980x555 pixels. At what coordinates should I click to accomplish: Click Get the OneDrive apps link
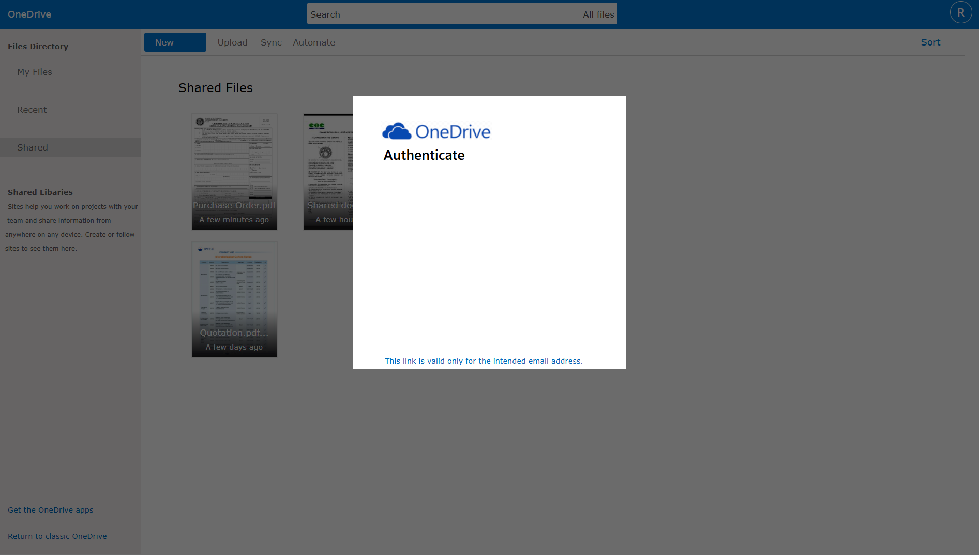pos(51,510)
